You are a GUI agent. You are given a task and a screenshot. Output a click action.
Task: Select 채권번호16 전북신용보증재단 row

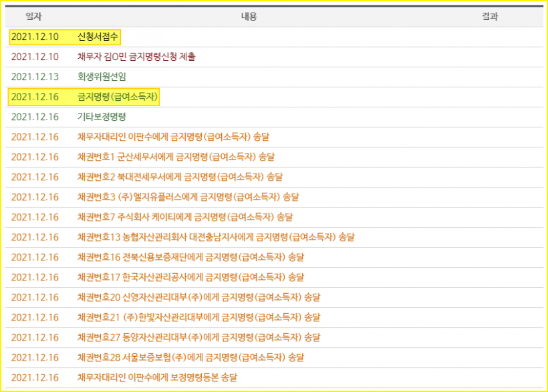tap(275, 258)
